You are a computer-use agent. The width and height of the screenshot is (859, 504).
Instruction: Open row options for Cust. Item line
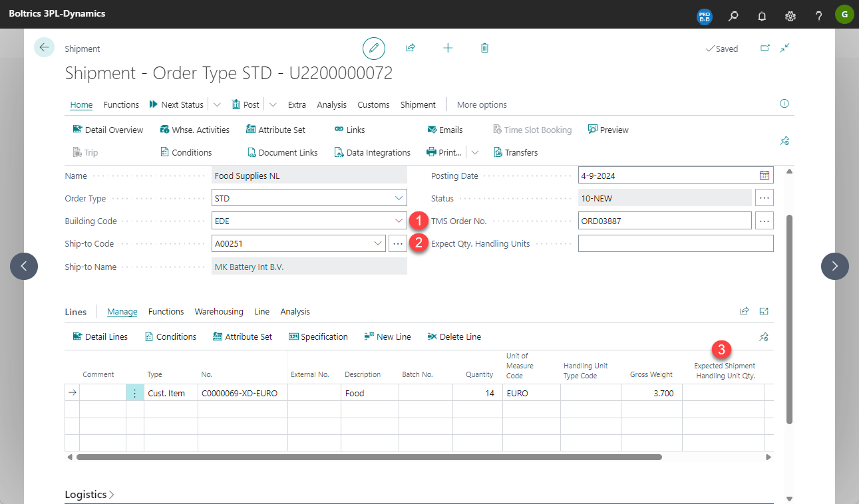[x=135, y=393]
